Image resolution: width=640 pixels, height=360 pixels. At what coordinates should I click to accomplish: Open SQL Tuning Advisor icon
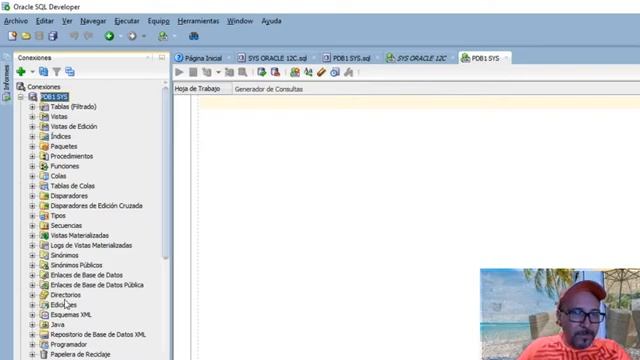243,72
